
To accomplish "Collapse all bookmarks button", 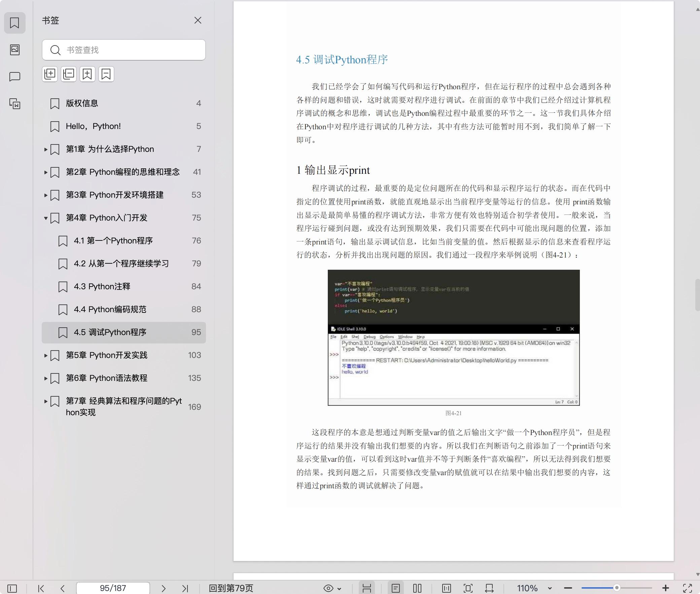I will click(x=69, y=74).
